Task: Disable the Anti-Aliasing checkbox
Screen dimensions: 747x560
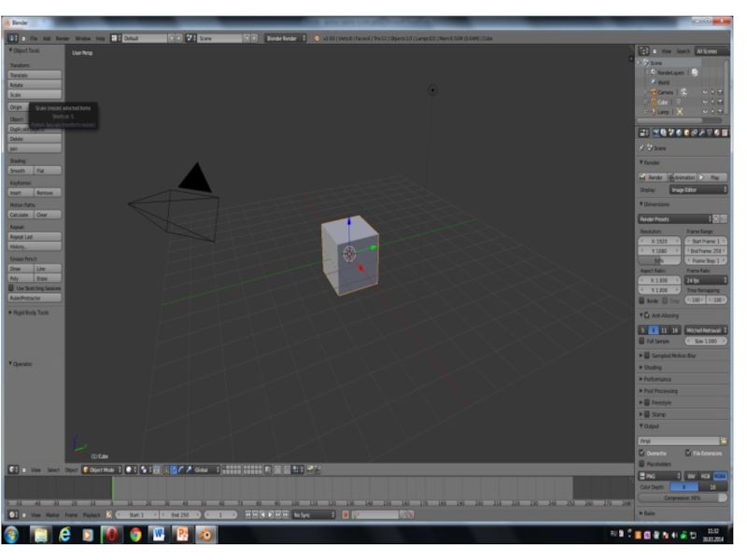Action: 647,315
